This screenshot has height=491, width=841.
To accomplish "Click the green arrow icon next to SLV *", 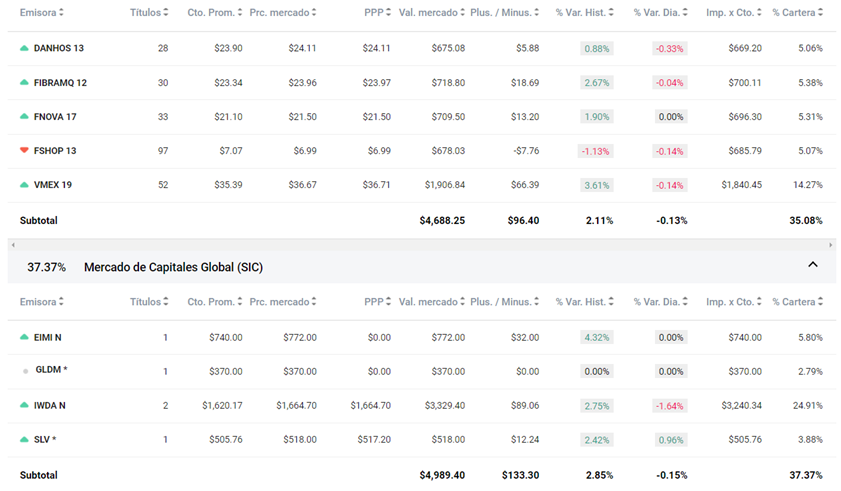I will pos(24,440).
